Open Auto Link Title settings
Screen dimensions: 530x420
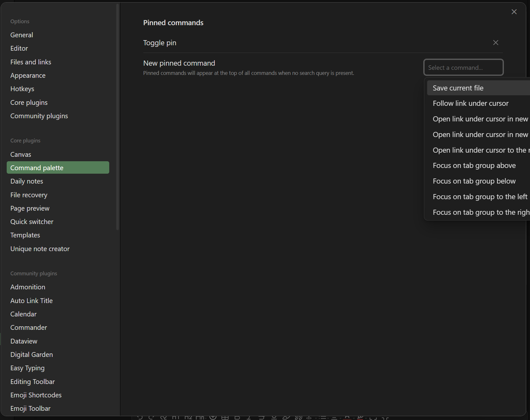(58, 301)
